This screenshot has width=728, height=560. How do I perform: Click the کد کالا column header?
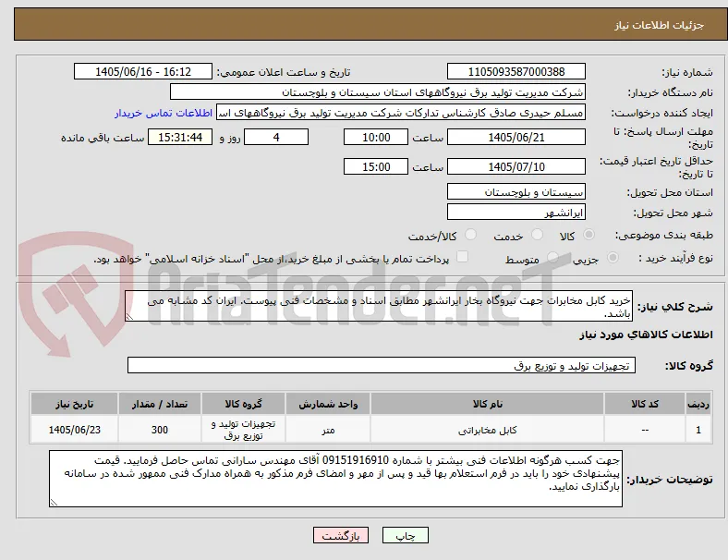coord(645,404)
